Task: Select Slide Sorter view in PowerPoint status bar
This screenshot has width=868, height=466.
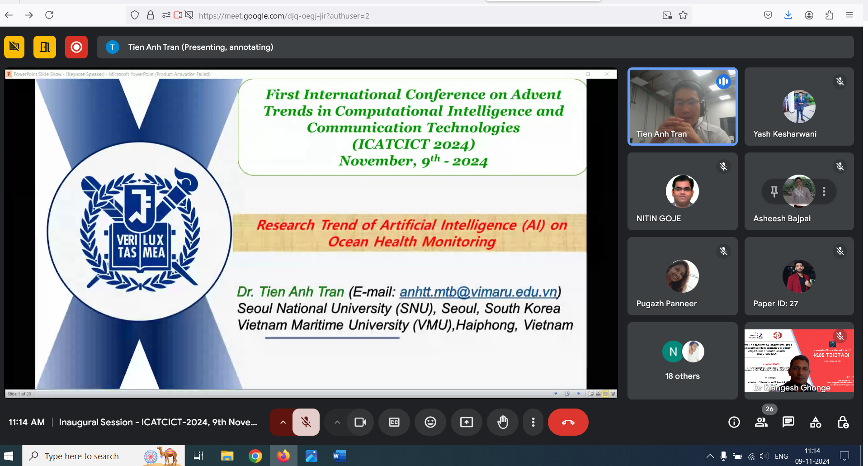Action: (598, 394)
